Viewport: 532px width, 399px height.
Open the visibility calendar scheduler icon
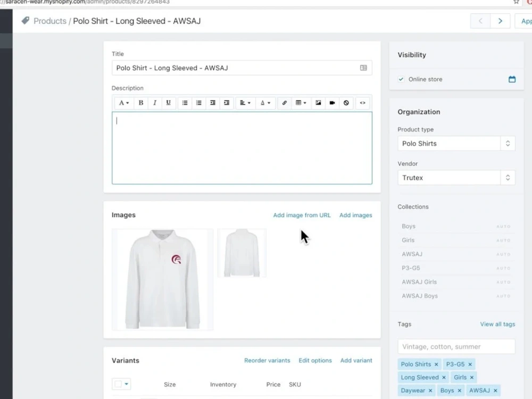coord(512,79)
